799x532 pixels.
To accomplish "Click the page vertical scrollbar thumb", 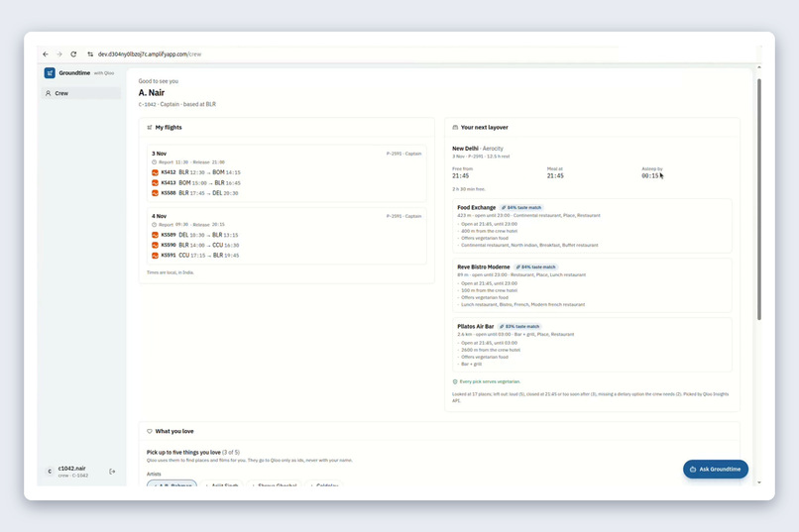I will click(759, 199).
